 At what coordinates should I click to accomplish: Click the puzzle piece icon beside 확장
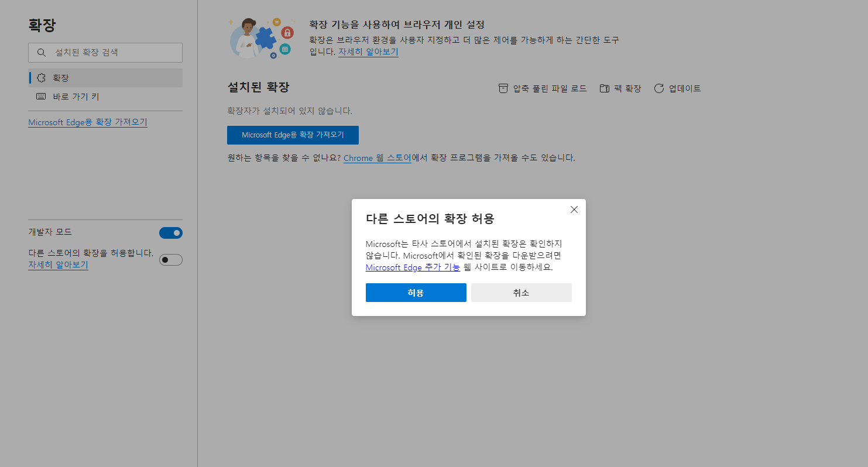pos(41,77)
